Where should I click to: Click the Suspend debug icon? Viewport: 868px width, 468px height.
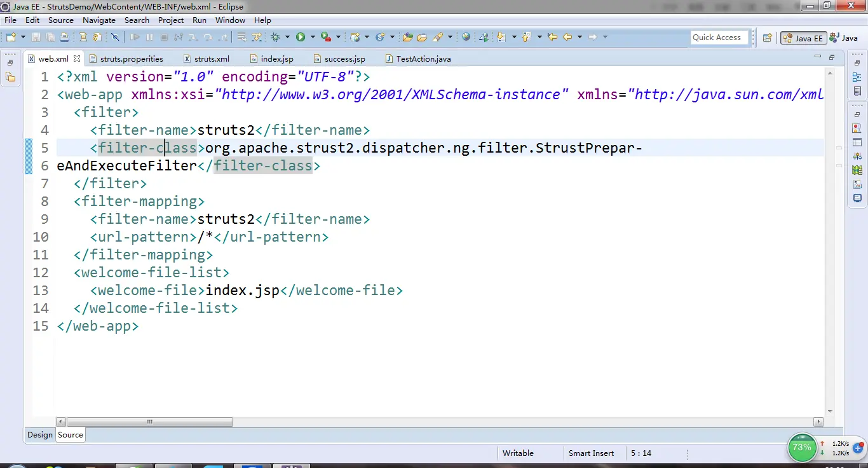(x=149, y=37)
